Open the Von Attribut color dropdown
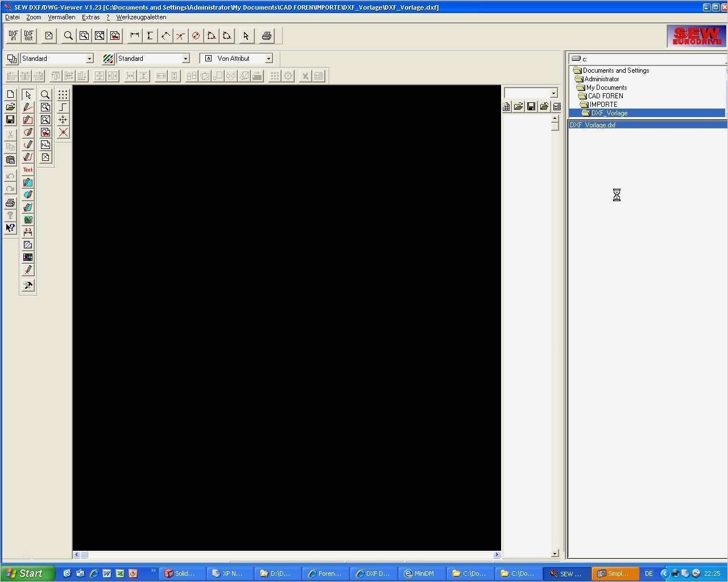Viewport: 728px width, 582px height. [268, 58]
